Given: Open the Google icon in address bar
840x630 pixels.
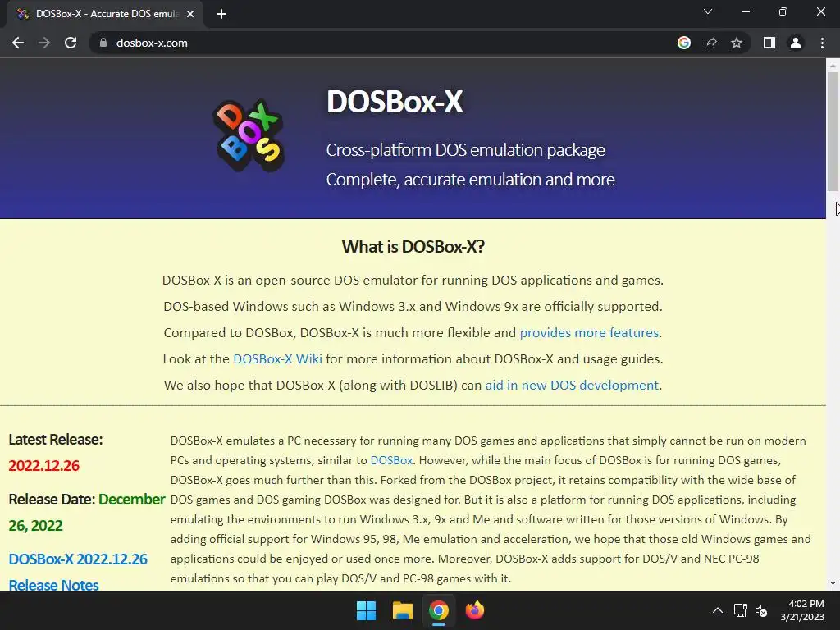Looking at the screenshot, I should [684, 43].
